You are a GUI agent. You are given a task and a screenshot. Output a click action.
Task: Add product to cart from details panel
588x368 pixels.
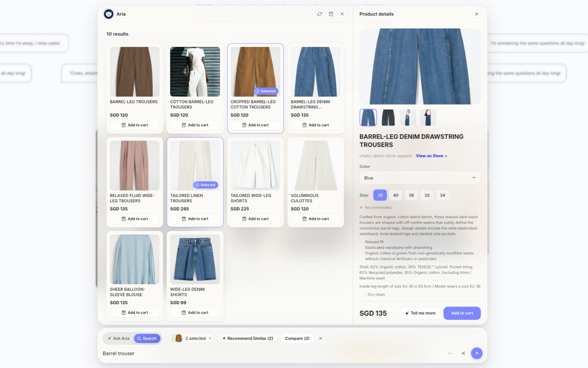462,313
